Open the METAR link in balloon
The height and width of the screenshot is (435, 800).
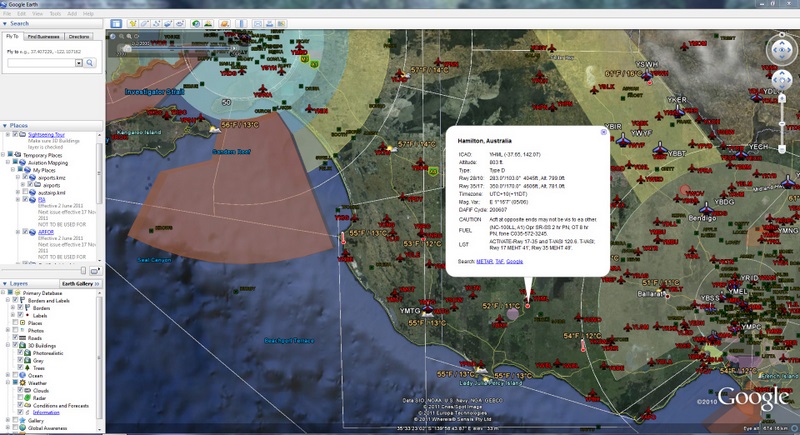(484, 261)
